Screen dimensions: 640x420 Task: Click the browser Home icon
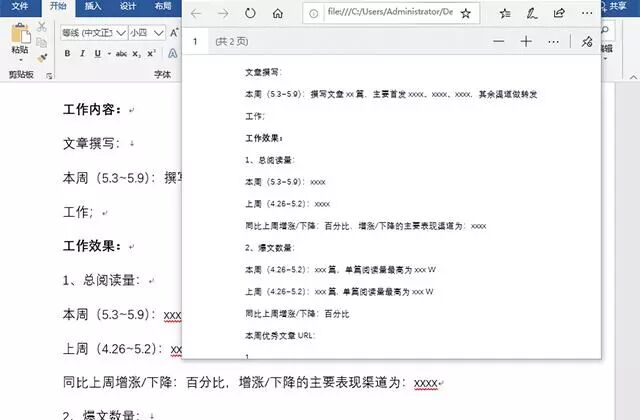tap(278, 13)
